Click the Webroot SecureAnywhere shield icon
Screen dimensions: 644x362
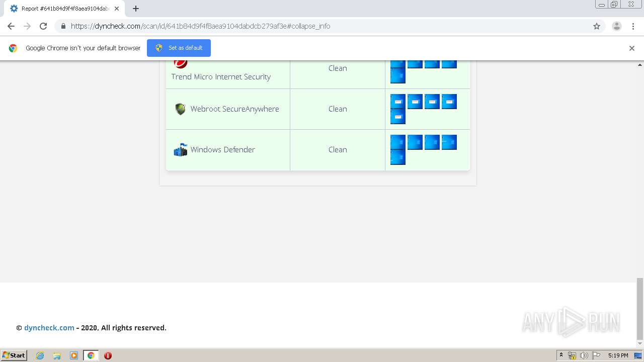coord(180,109)
